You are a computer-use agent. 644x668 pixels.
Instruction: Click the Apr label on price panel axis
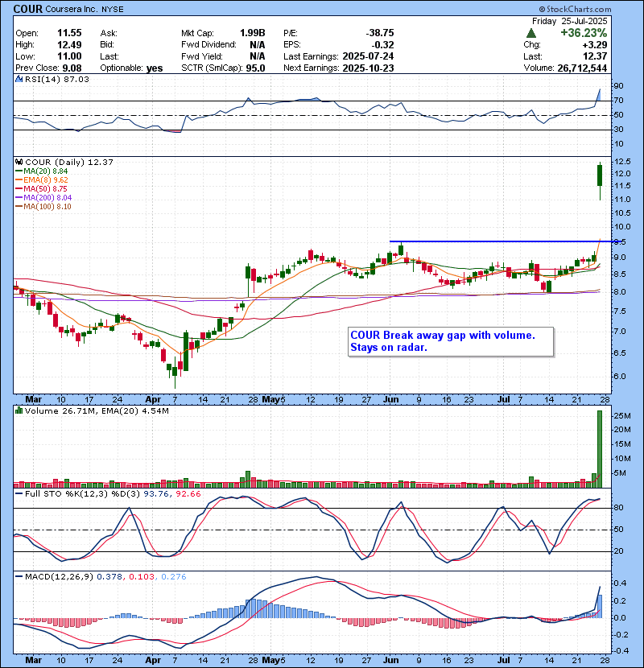[153, 400]
